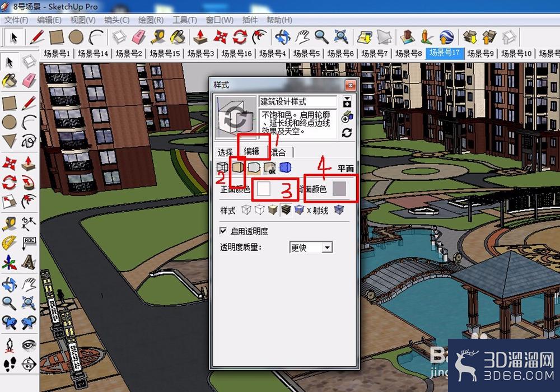Open the 视图(V) menu
The width and height of the screenshot is (560, 392).
click(82, 20)
